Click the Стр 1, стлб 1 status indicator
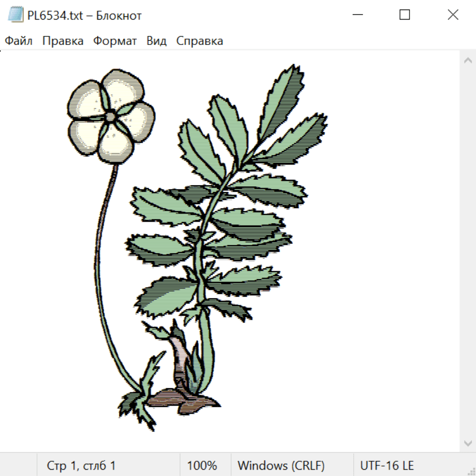The width and height of the screenshot is (476, 476). click(x=81, y=465)
